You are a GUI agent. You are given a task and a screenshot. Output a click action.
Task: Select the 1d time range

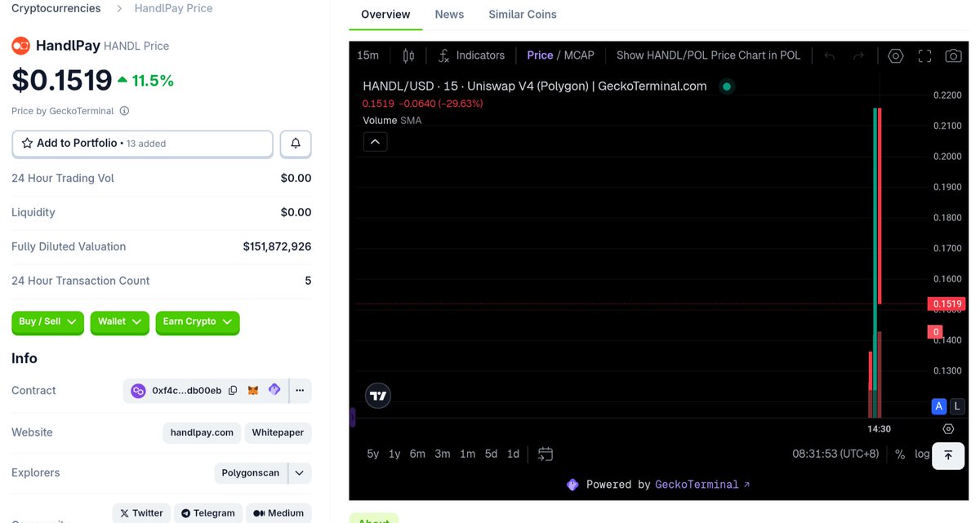coord(513,454)
